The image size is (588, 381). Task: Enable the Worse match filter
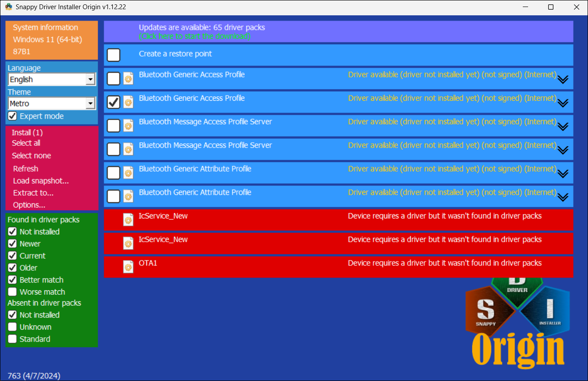[12, 292]
